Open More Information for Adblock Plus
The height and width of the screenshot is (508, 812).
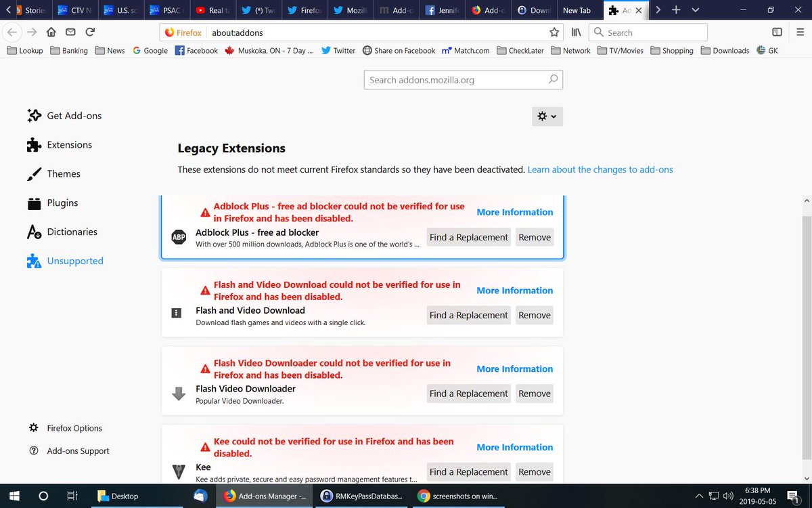click(514, 212)
